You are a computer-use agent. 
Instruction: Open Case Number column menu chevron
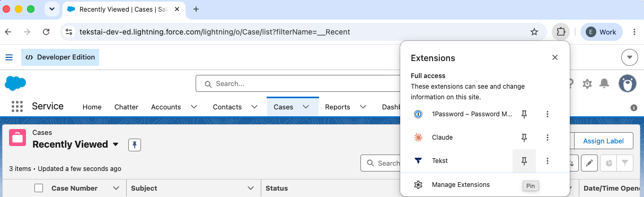pyautogui.click(x=117, y=188)
